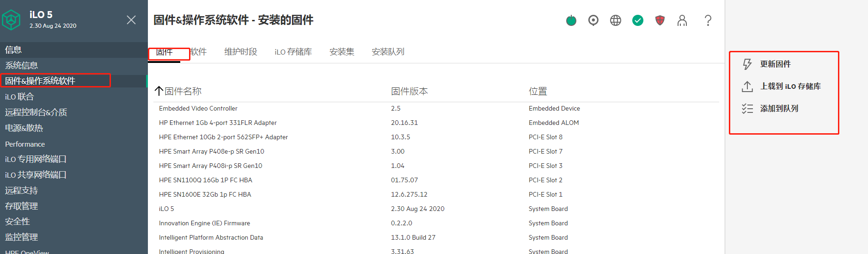
Task: Click the 2.30 Aug 24 2020 version cell
Action: [418, 209]
